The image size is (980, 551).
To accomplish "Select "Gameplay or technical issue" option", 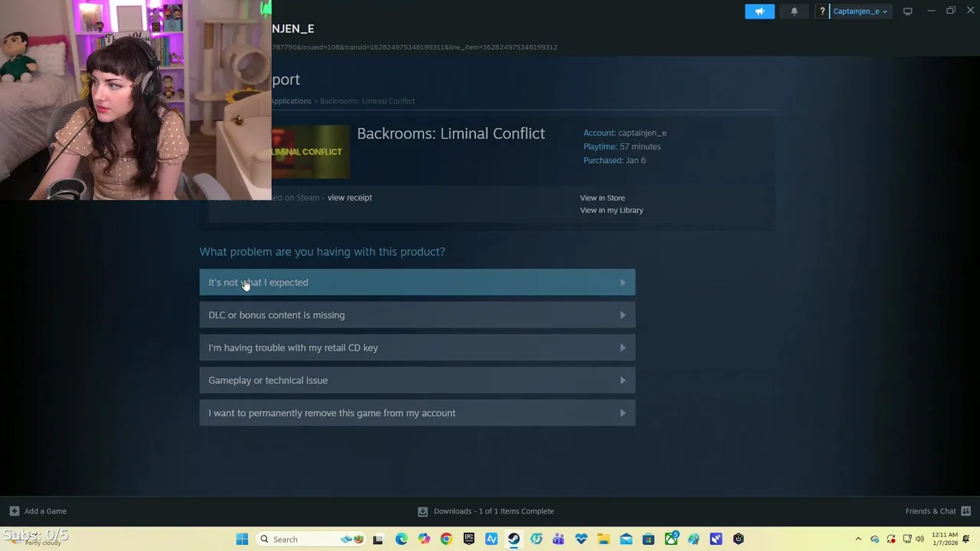I will [x=417, y=380].
